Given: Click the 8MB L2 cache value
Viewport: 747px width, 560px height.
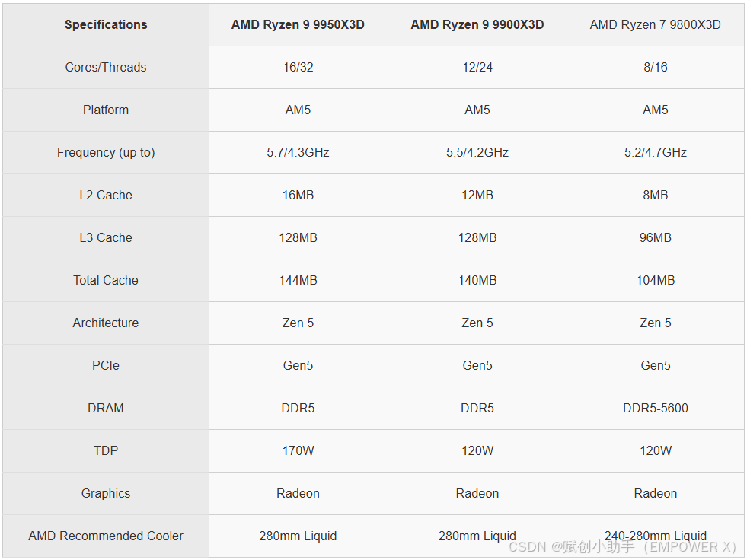Looking at the screenshot, I should tap(656, 196).
